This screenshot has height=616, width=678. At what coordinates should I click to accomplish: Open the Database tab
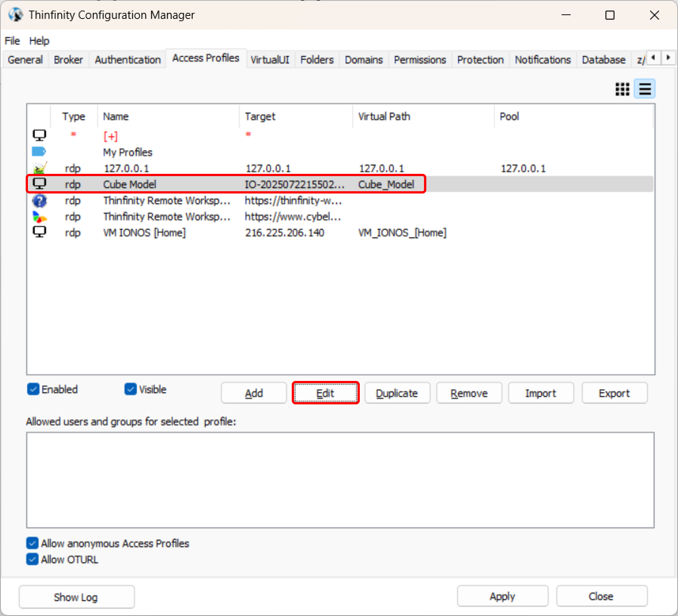coord(604,60)
